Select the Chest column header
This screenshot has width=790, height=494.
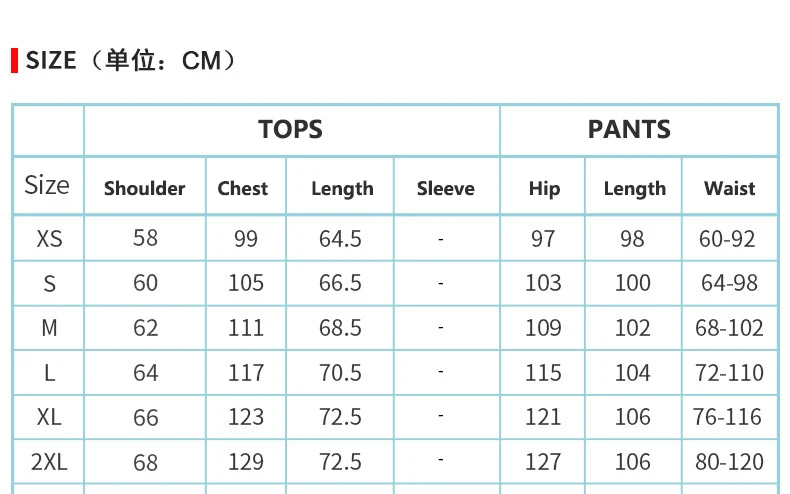pyautogui.click(x=243, y=188)
